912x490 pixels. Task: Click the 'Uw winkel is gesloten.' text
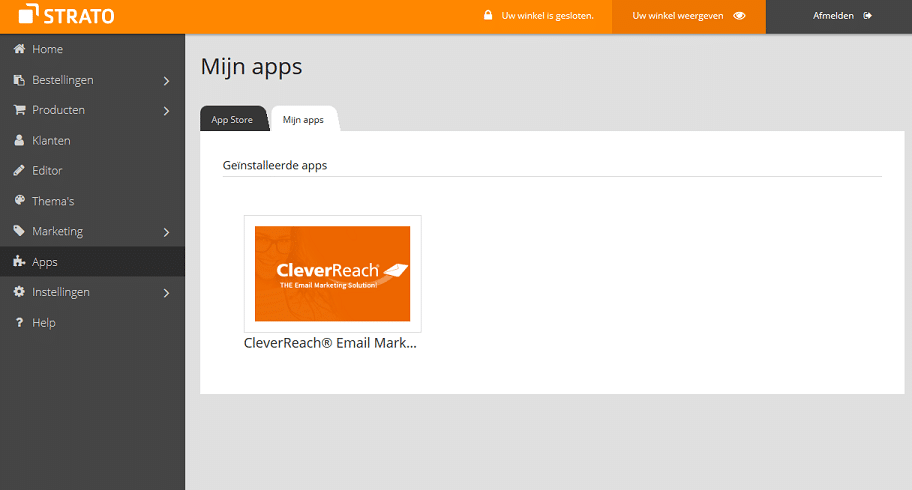point(547,16)
